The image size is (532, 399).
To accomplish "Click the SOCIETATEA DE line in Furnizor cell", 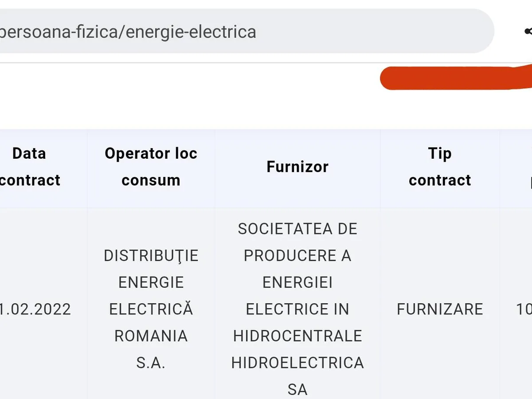I will click(297, 229).
